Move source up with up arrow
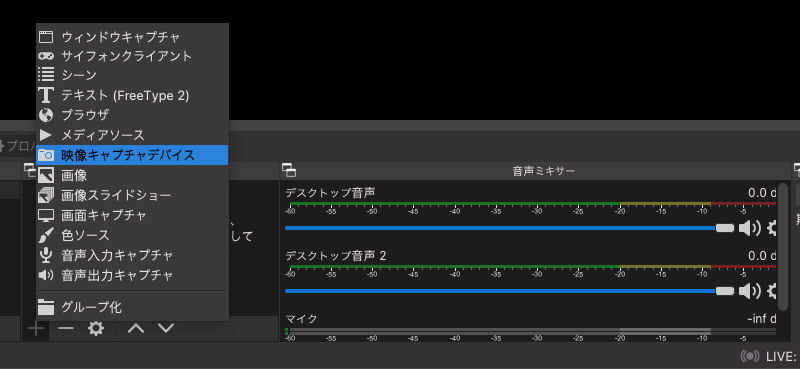 (136, 328)
